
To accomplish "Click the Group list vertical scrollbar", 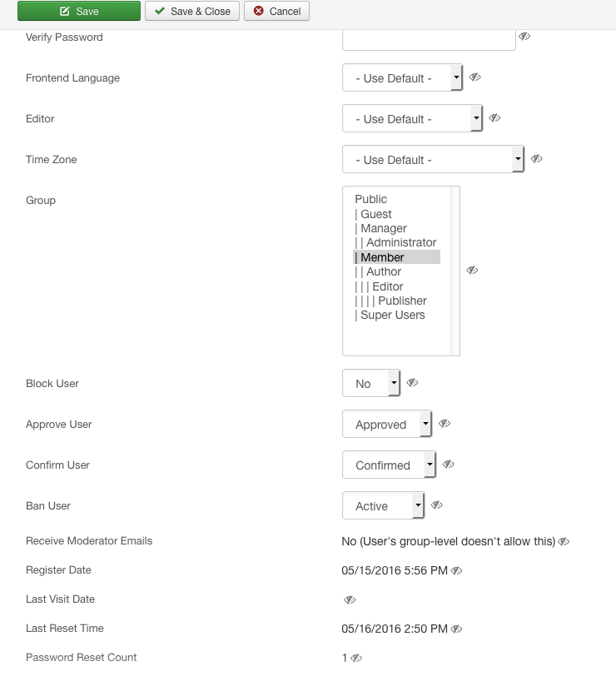I will pos(455,271).
